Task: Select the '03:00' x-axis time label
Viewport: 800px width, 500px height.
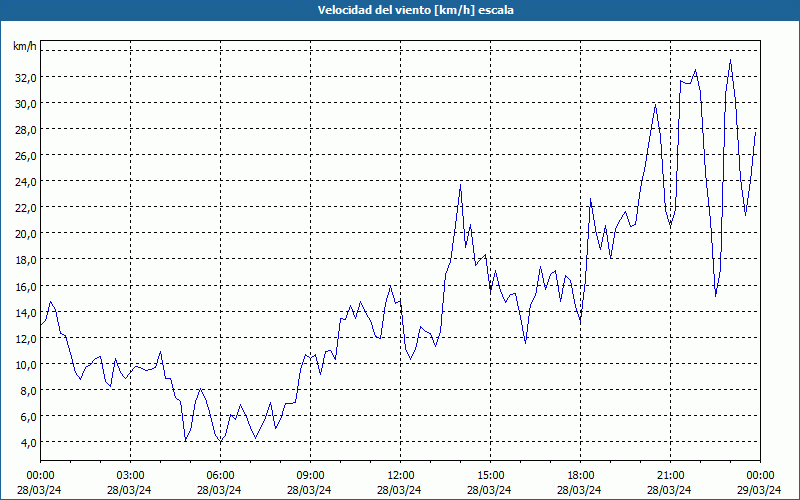Action: point(130,476)
